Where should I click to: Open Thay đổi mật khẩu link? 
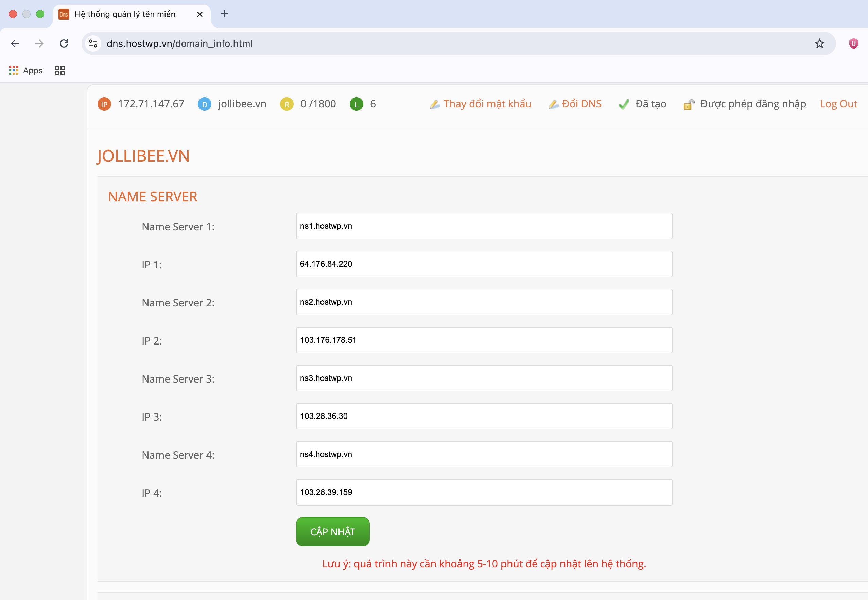pyautogui.click(x=487, y=104)
